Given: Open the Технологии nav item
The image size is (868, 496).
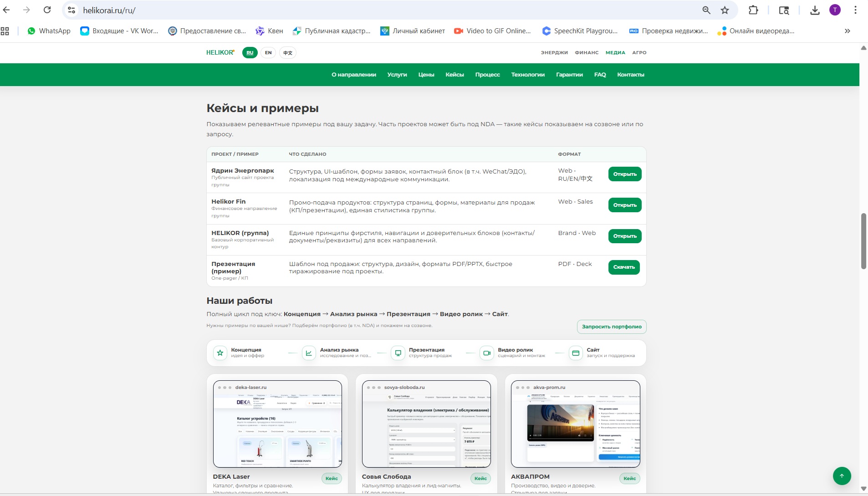Looking at the screenshot, I should 528,75.
